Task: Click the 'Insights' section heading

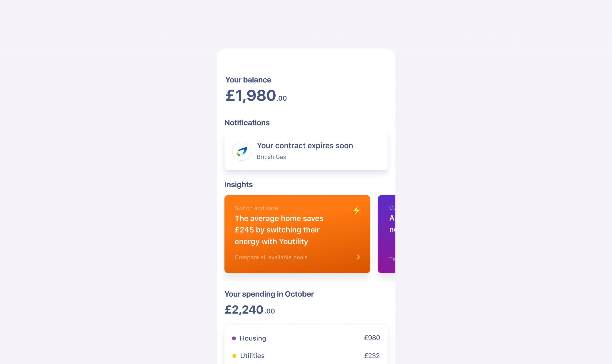Action: [238, 185]
